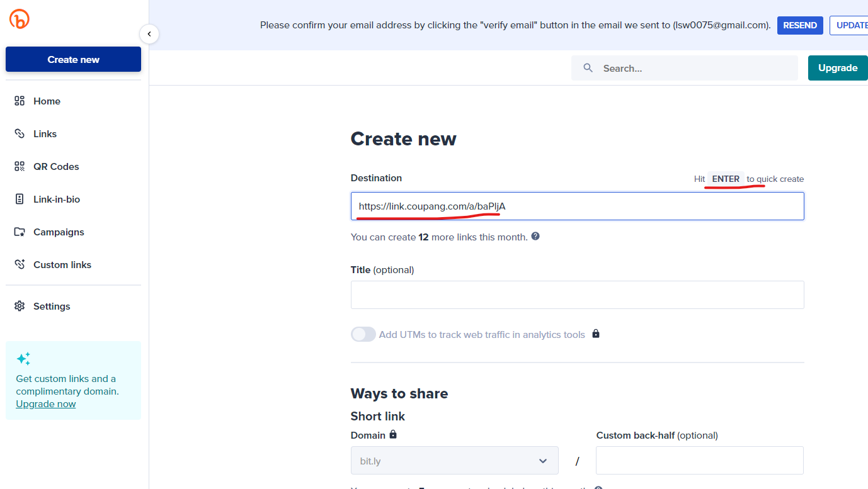Click the Custom back-half input field
The height and width of the screenshot is (489, 868).
point(700,460)
